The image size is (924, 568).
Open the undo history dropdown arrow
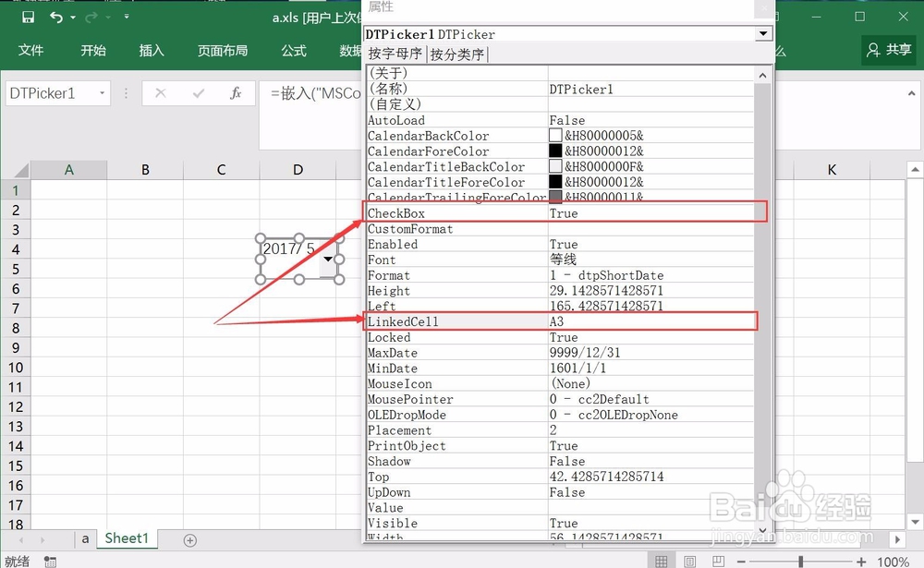click(73, 18)
